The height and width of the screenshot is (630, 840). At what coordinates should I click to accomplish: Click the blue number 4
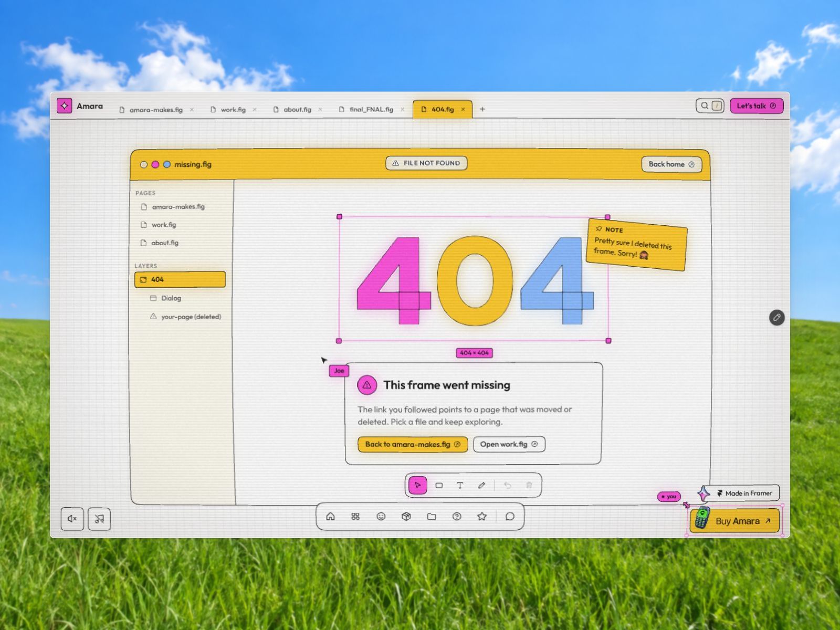coord(557,280)
